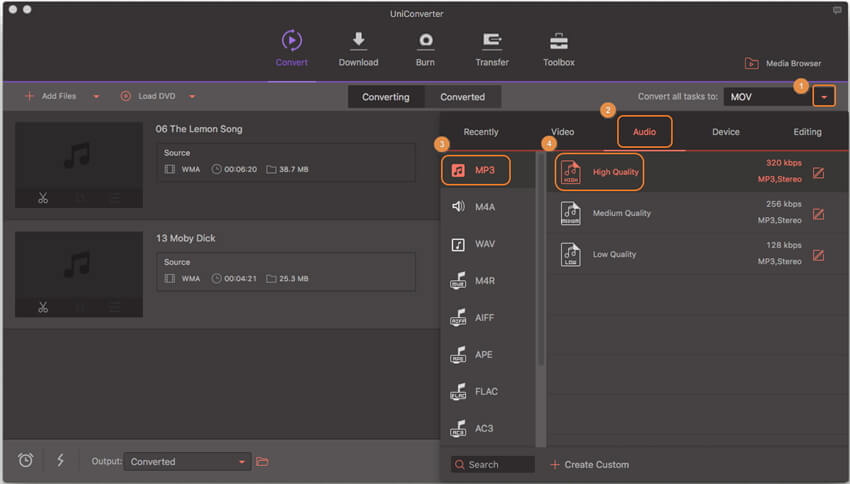Expand the Add Files dropdown arrow
850x484 pixels.
click(x=96, y=96)
